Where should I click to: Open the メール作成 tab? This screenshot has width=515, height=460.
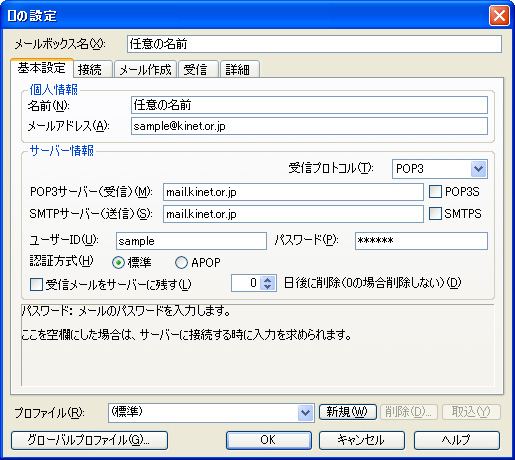145,69
